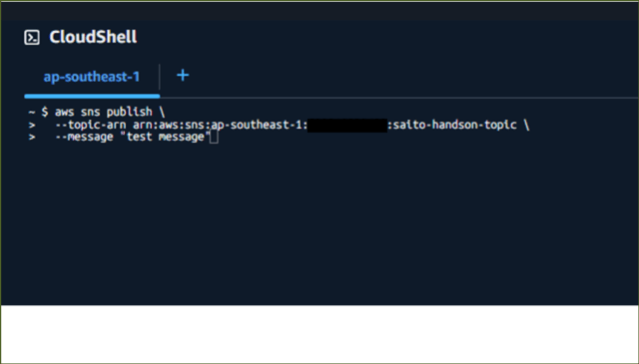Click the --message flag text

(x=84, y=137)
